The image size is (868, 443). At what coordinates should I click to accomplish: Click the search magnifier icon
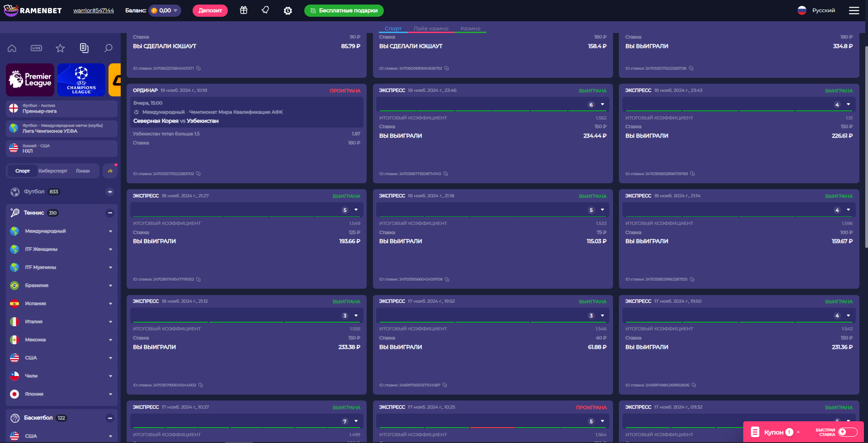[x=108, y=48]
